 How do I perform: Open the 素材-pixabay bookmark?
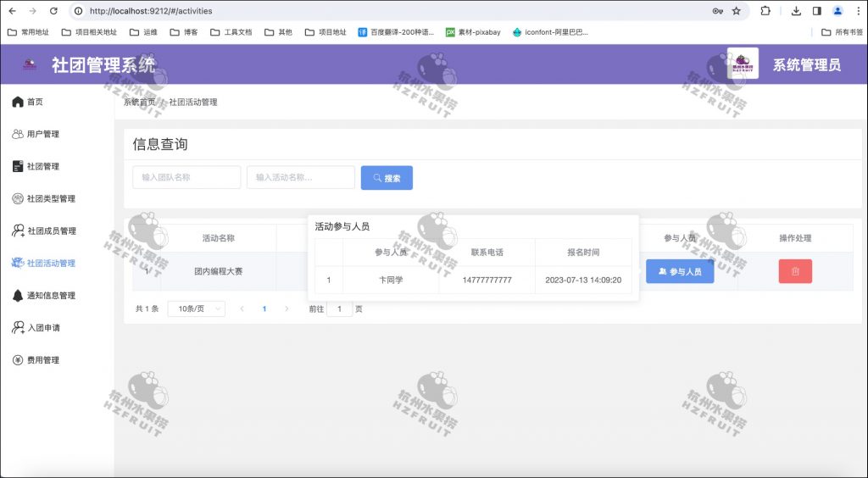[x=473, y=32]
